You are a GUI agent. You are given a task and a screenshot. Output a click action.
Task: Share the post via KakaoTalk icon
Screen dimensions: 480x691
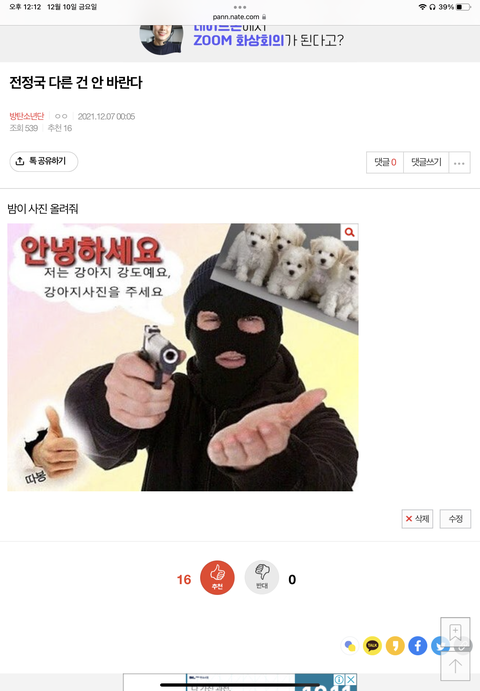click(372, 646)
